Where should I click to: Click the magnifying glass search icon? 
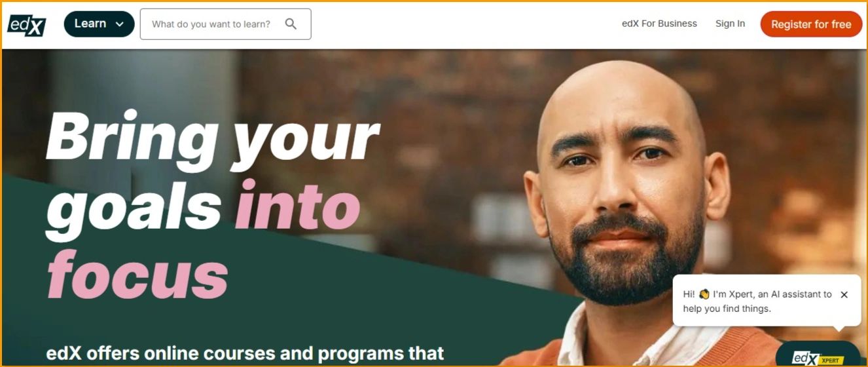point(291,24)
